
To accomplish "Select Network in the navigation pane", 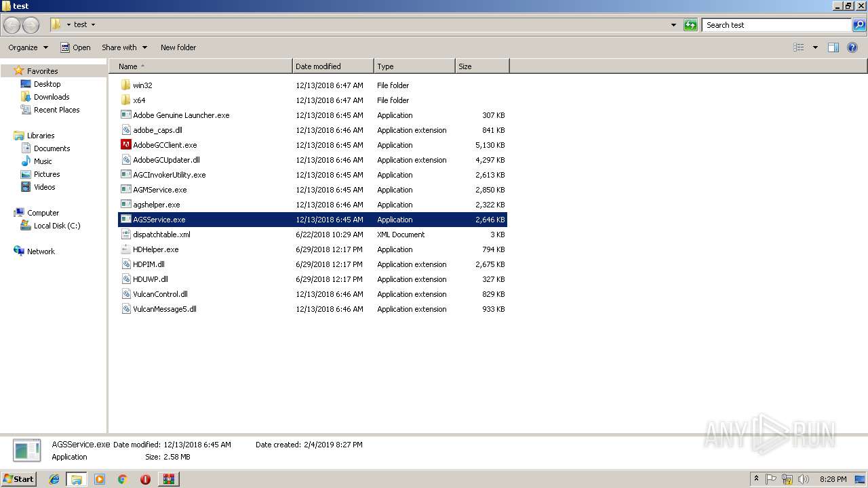I will coord(41,251).
